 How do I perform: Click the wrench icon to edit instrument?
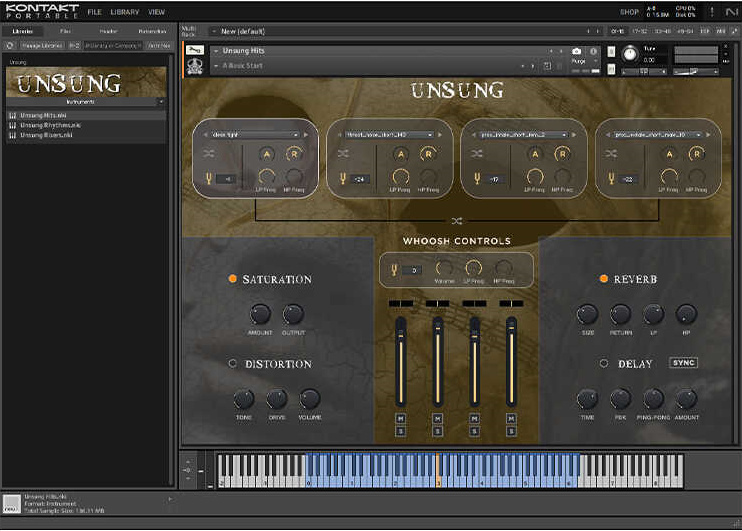click(x=194, y=50)
